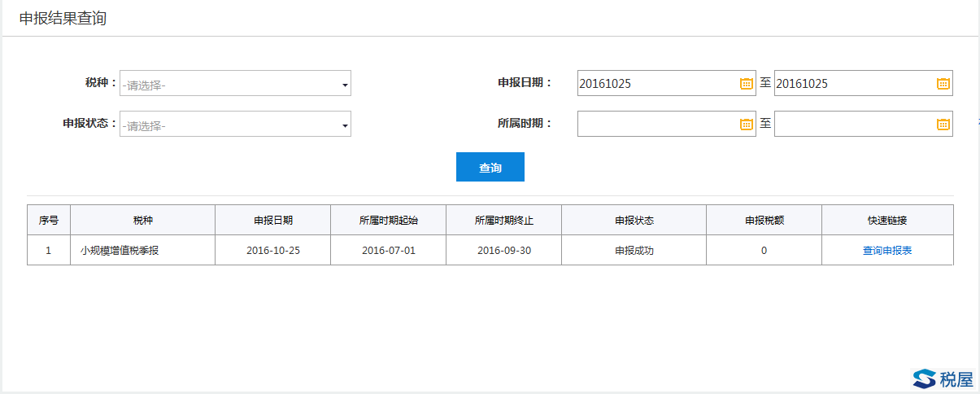Image resolution: width=980 pixels, height=394 pixels.
Task: Open the 查询申报表 link
Action: pyautogui.click(x=886, y=251)
